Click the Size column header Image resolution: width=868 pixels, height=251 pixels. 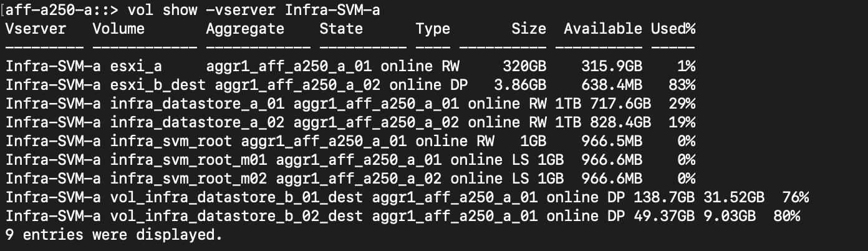point(529,29)
